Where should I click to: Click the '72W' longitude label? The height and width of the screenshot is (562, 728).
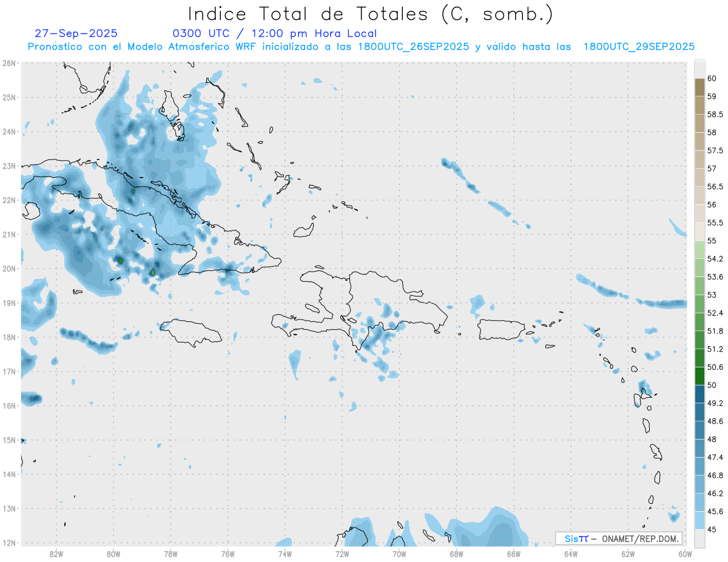click(342, 554)
